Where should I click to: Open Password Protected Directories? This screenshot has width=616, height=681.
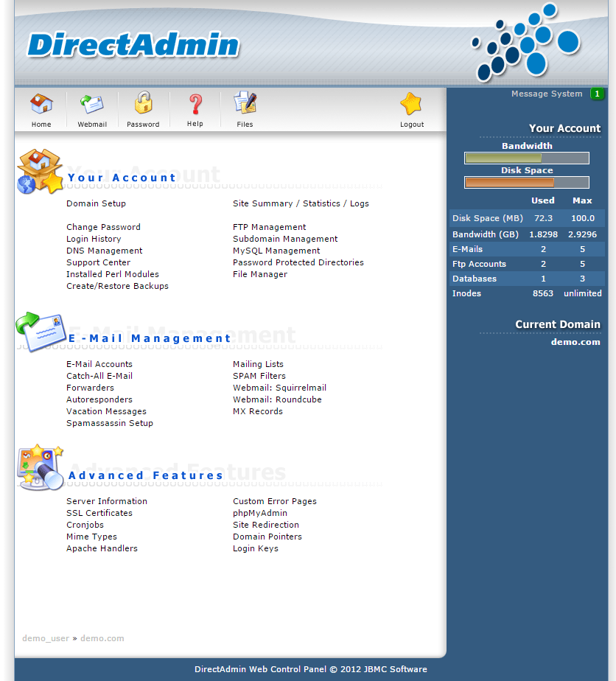[x=298, y=262]
